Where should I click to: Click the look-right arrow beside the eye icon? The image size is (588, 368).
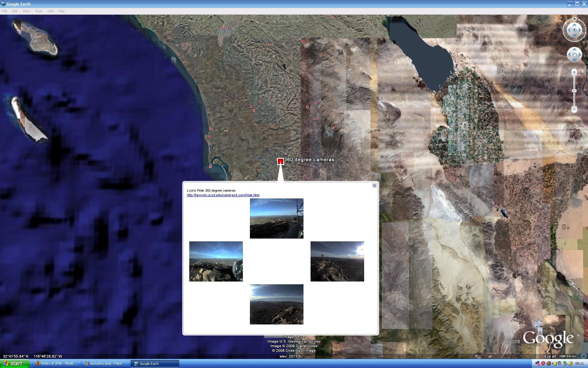point(580,30)
